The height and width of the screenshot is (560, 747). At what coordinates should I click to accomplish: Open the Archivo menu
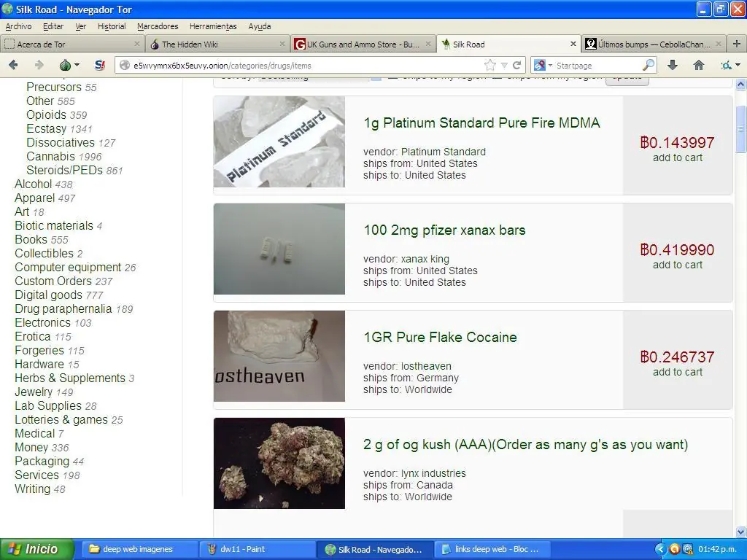tap(18, 26)
